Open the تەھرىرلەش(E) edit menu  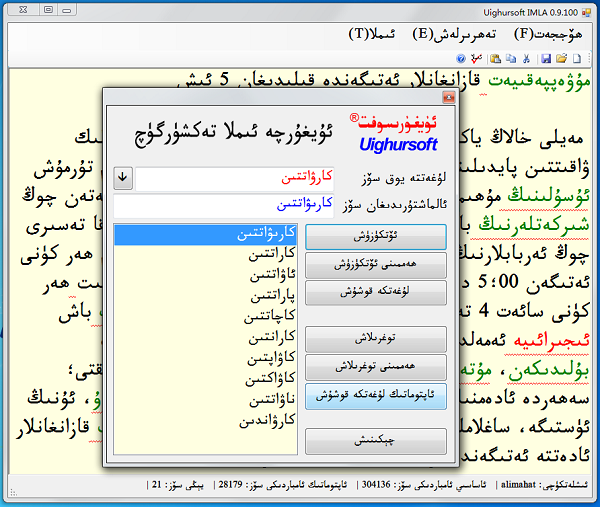[454, 34]
